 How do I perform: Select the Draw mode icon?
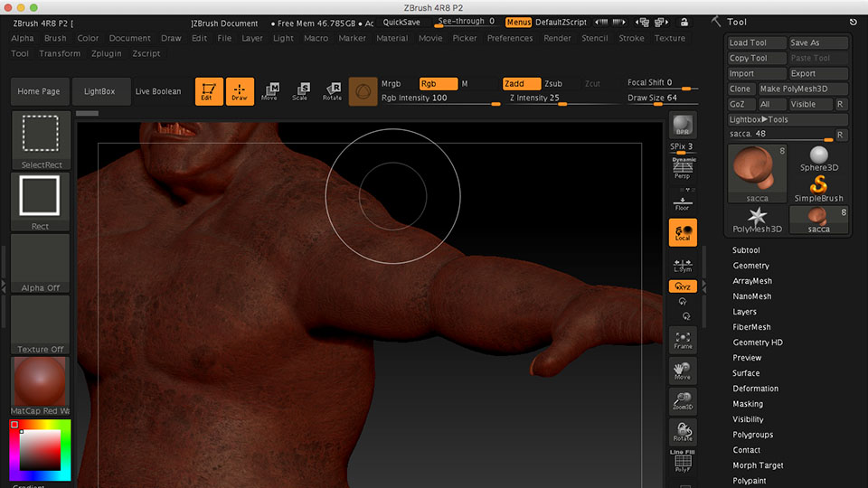pyautogui.click(x=240, y=91)
